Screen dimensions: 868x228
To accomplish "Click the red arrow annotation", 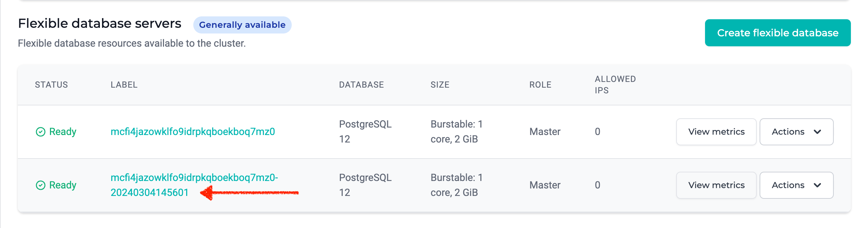I will click(249, 193).
